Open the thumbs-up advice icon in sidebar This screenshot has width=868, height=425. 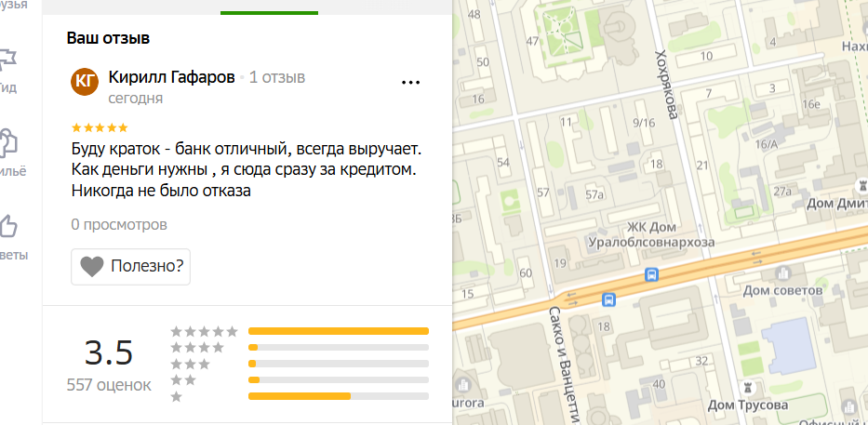(7, 227)
